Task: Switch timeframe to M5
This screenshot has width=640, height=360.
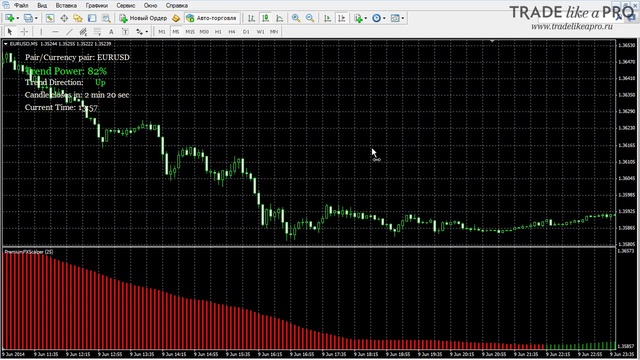Action: [x=176, y=32]
